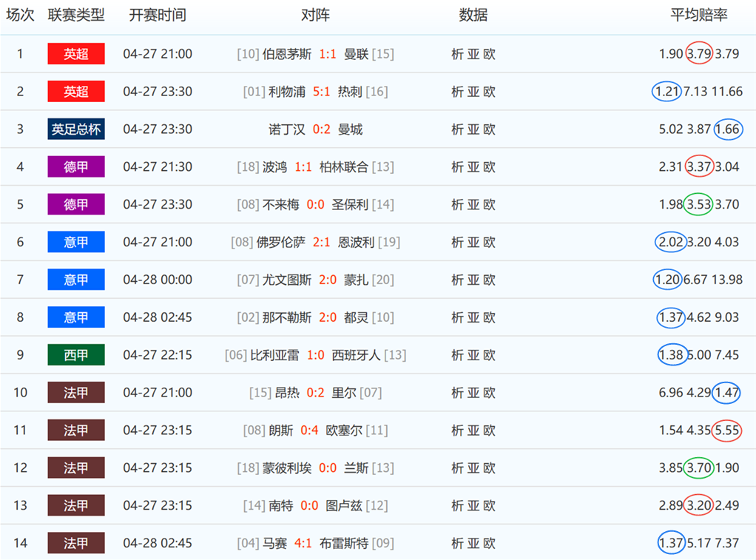Click the 法甲 badge for 朗斯 match
The width and height of the screenshot is (756, 560).
(76, 430)
